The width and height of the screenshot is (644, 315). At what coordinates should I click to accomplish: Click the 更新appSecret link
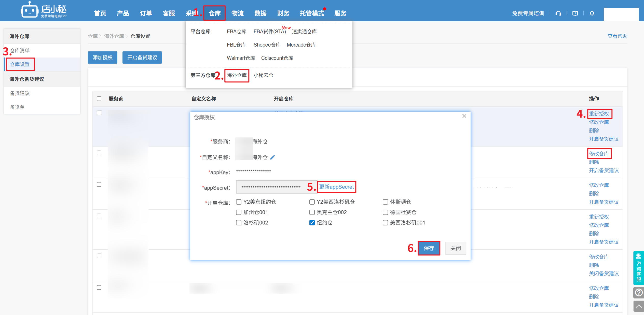pyautogui.click(x=336, y=187)
